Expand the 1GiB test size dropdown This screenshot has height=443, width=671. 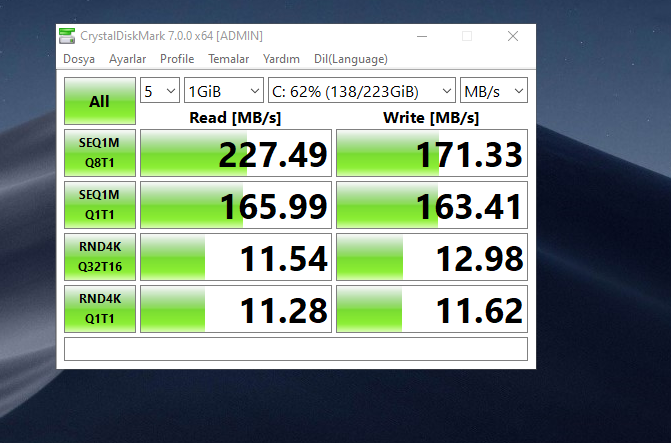coord(224,90)
